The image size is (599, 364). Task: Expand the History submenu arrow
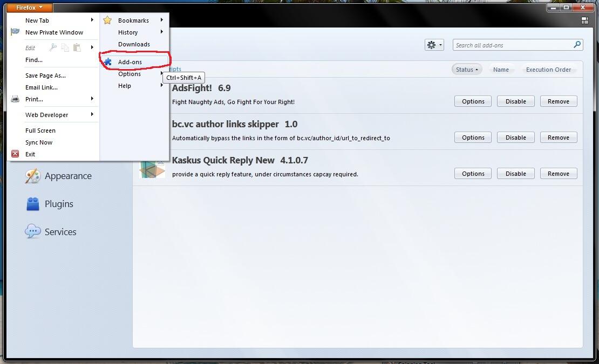tap(161, 32)
